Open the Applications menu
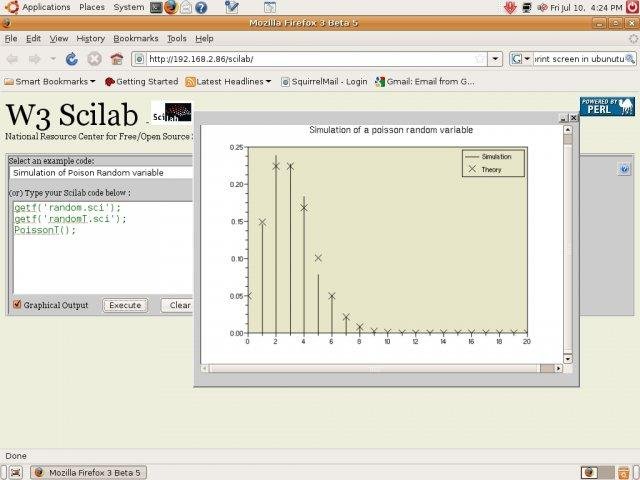The height and width of the screenshot is (480, 640). tap(46, 7)
